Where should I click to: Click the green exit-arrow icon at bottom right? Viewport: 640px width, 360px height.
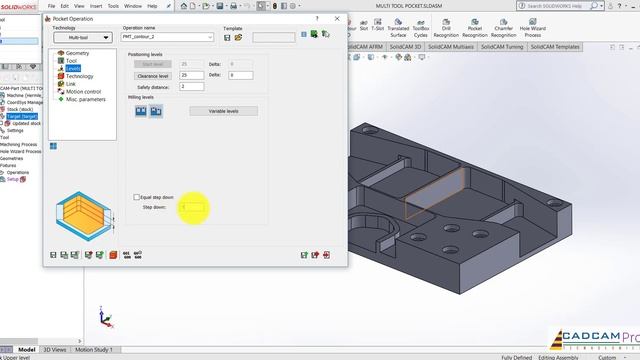tap(304, 255)
